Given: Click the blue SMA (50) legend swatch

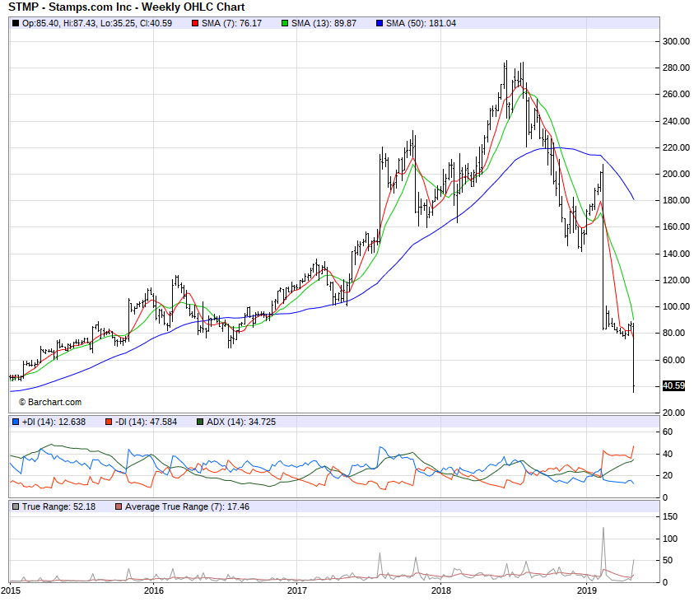Looking at the screenshot, I should point(379,23).
